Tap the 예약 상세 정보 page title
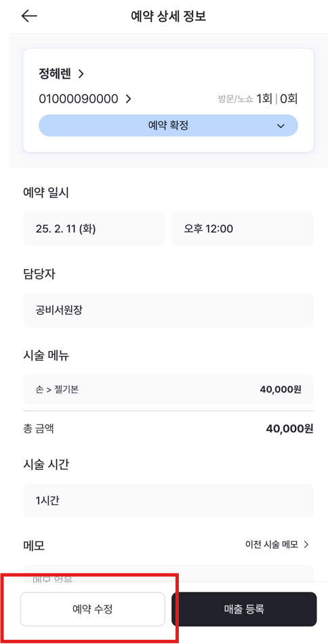Image resolution: width=328 pixels, height=644 pixels. pos(168,16)
